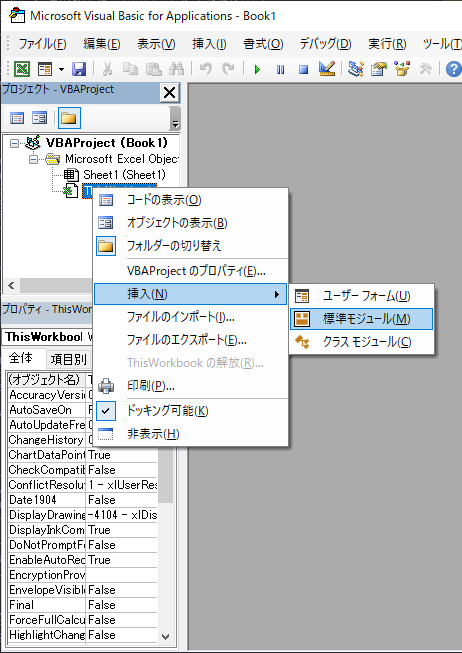Open dropdown arrow next to insert UserForm icon
The image size is (462, 653).
61,69
